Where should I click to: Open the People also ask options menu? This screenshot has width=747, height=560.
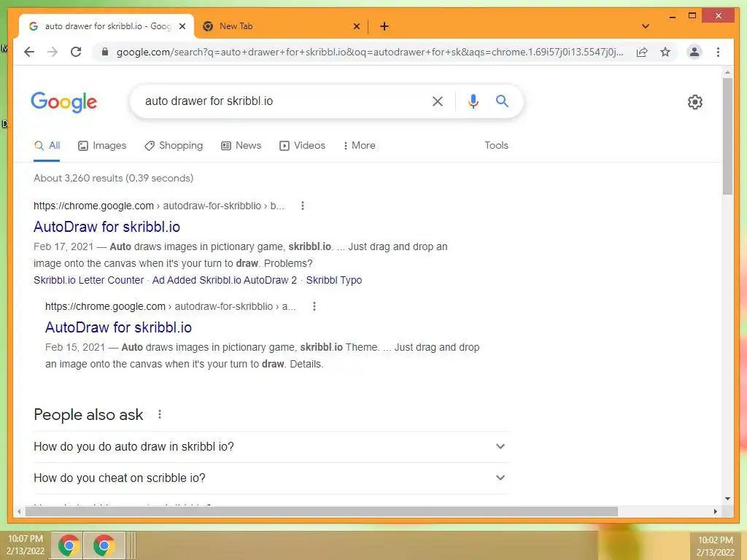pyautogui.click(x=160, y=414)
